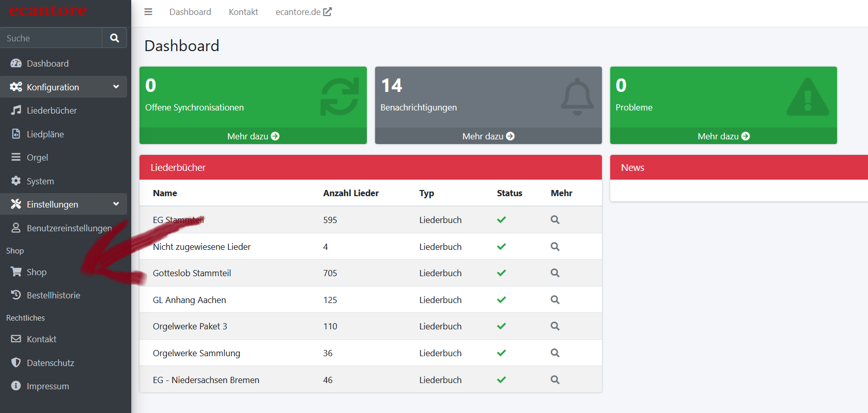The width and height of the screenshot is (868, 413).
Task: Click the ecantore logo
Action: click(x=48, y=10)
